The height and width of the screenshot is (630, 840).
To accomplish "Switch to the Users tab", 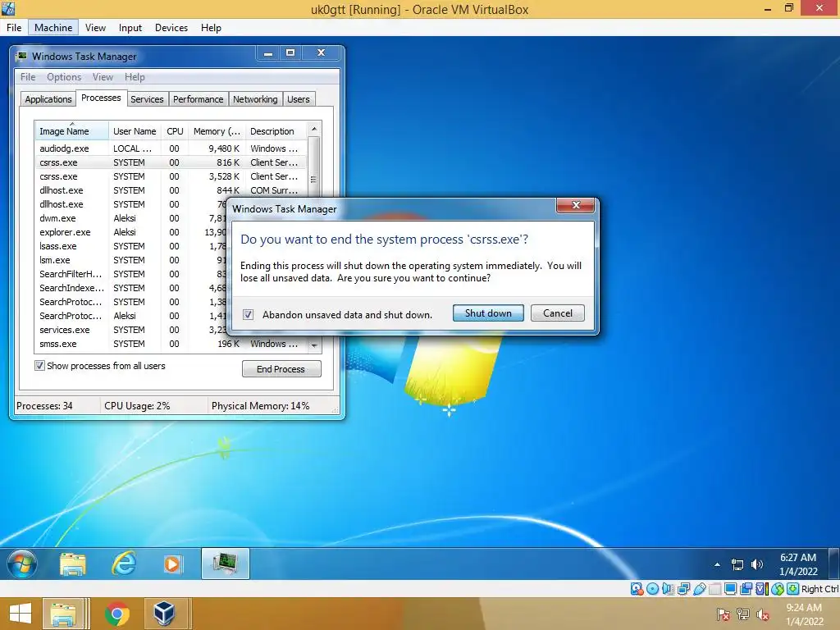I will 299,99.
